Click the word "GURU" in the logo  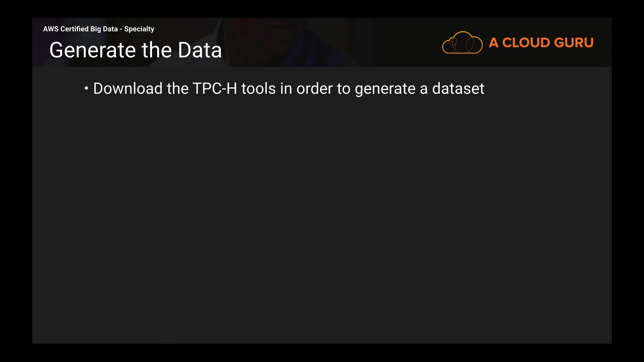[574, 43]
